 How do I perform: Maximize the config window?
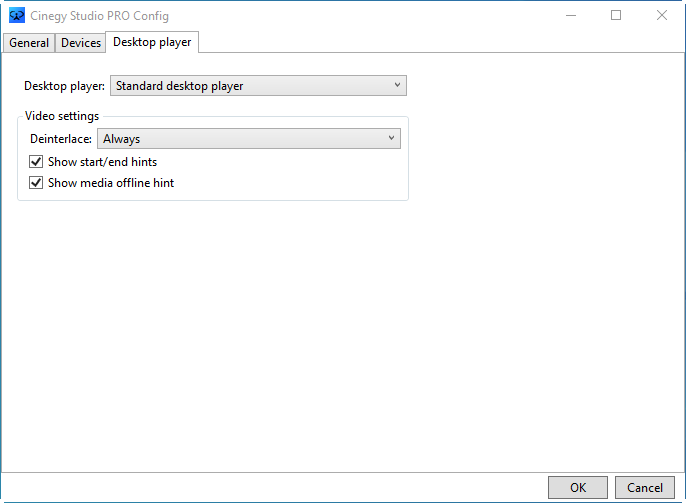coord(616,16)
